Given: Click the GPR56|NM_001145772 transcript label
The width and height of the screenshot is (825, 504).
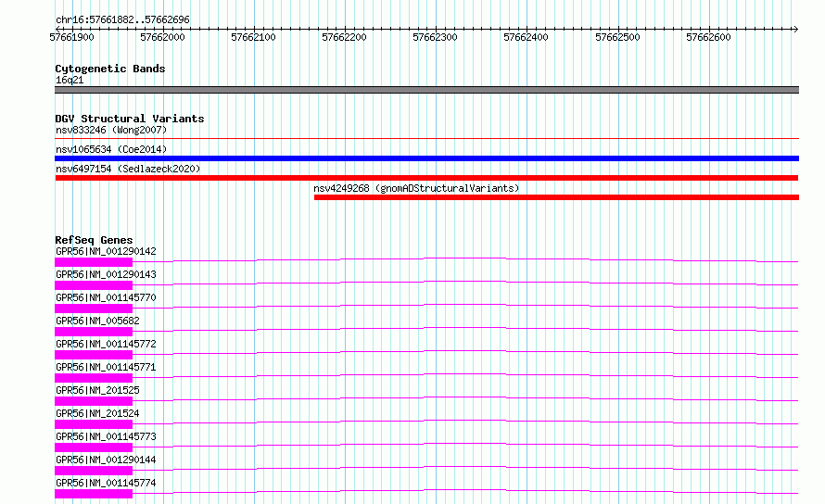Looking at the screenshot, I should [x=106, y=344].
